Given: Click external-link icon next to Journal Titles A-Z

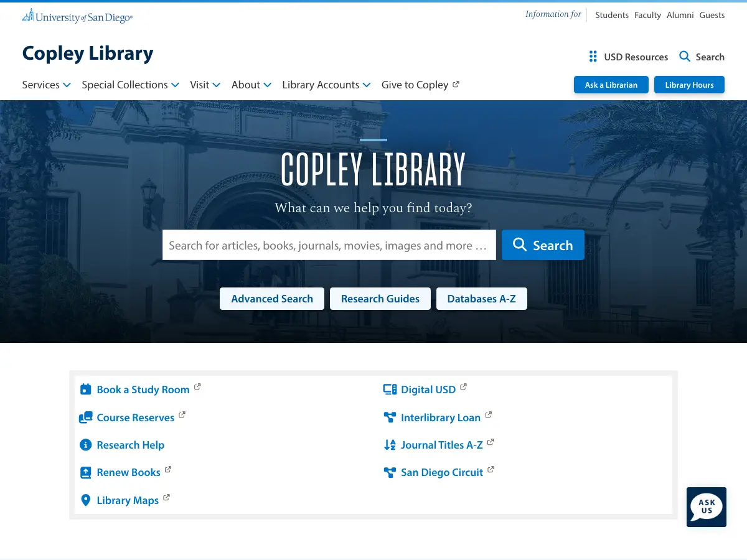Looking at the screenshot, I should (491, 442).
